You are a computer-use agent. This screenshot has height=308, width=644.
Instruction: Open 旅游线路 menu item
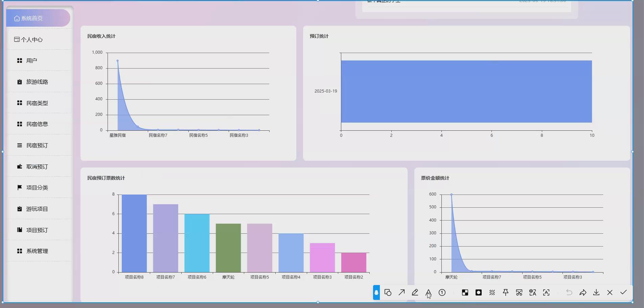[39, 82]
